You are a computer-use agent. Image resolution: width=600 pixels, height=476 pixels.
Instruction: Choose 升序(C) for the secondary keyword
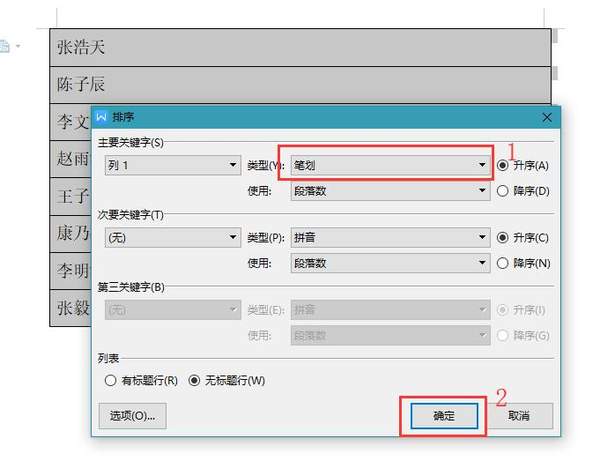(x=504, y=238)
